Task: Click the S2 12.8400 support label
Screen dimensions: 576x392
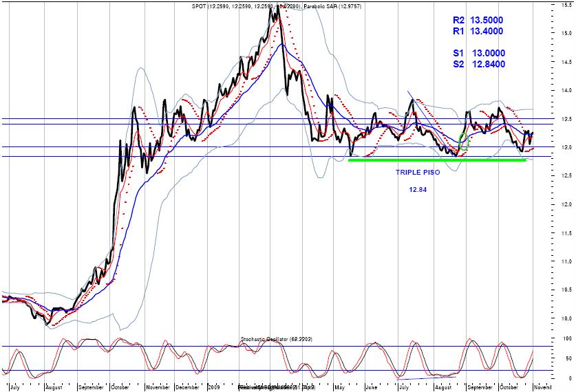Action: 478,64
